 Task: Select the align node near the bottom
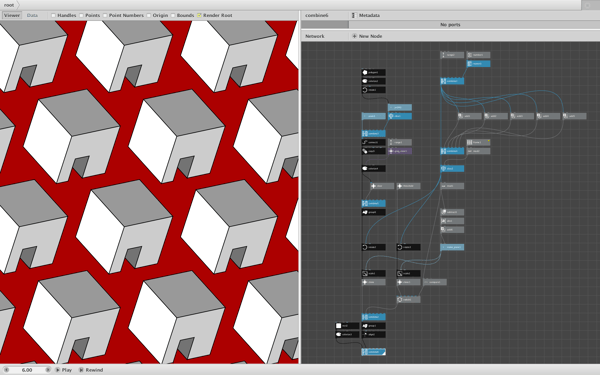click(373, 334)
